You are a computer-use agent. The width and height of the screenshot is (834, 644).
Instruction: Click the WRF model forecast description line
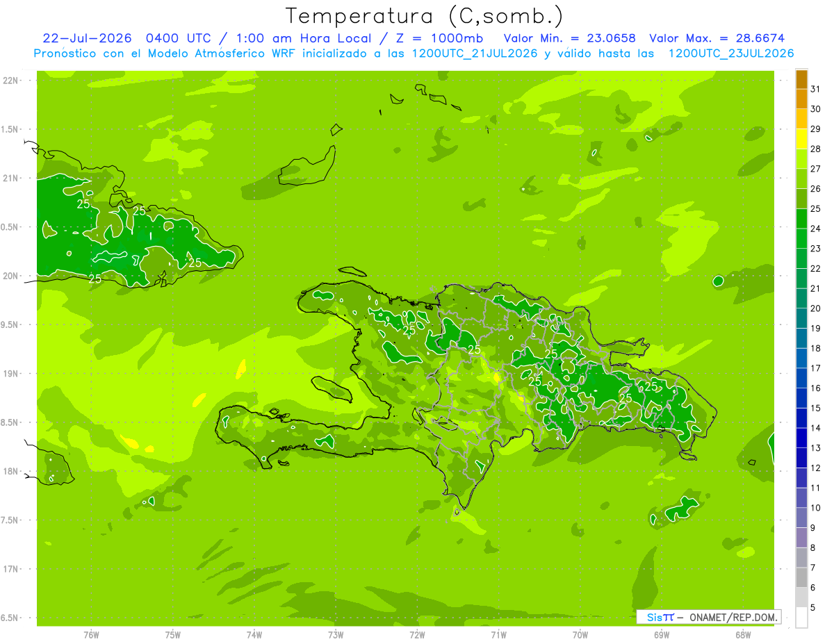(x=414, y=53)
